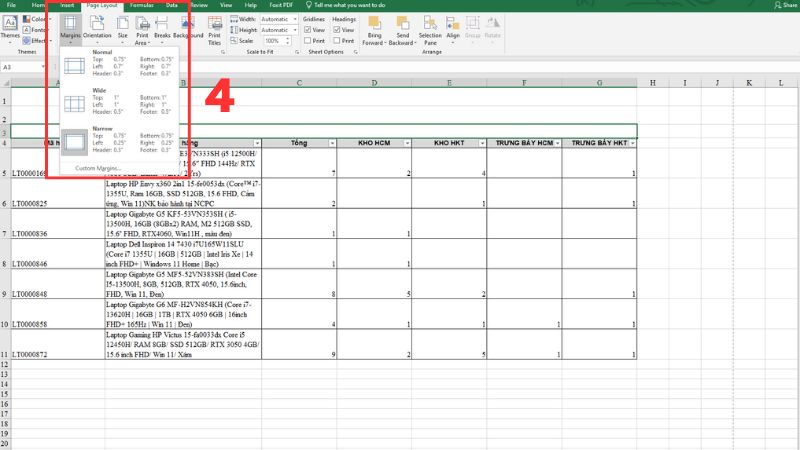Open the Themes gallery
Image resolution: width=800 pixels, height=450 pixels.
[x=10, y=28]
